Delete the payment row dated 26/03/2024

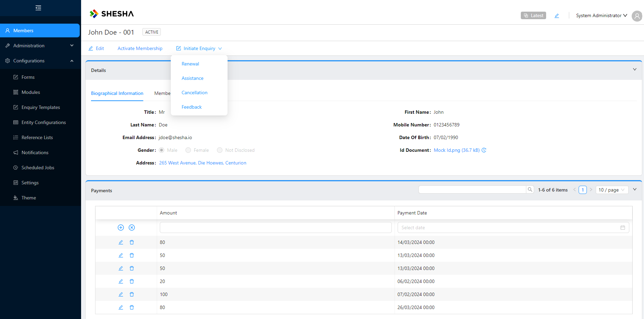132,307
